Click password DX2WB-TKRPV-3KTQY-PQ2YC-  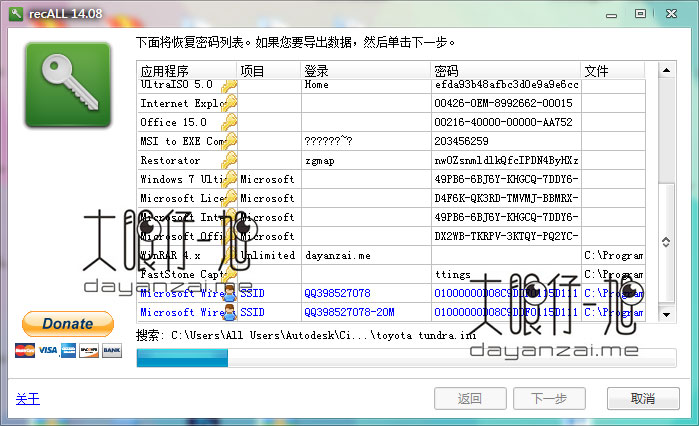[x=506, y=236]
